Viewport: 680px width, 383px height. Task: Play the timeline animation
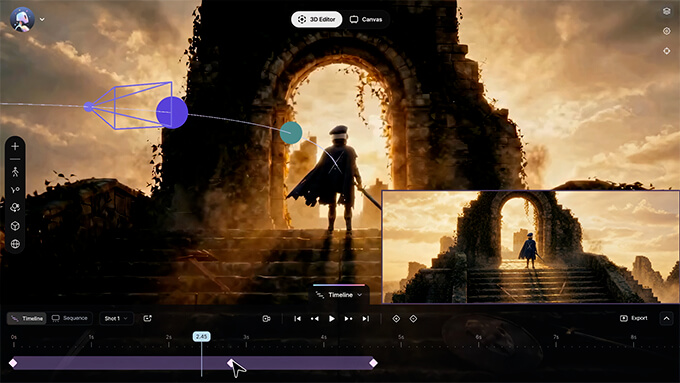(x=332, y=318)
